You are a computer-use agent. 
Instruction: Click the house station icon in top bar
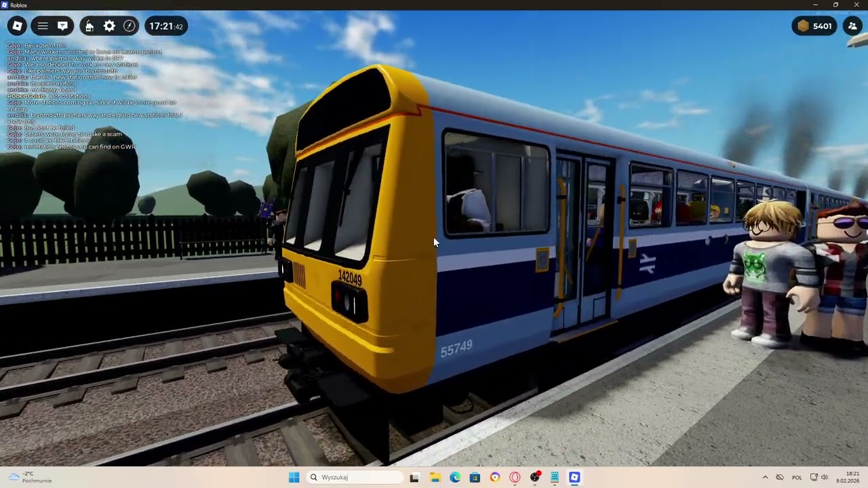coord(90,26)
